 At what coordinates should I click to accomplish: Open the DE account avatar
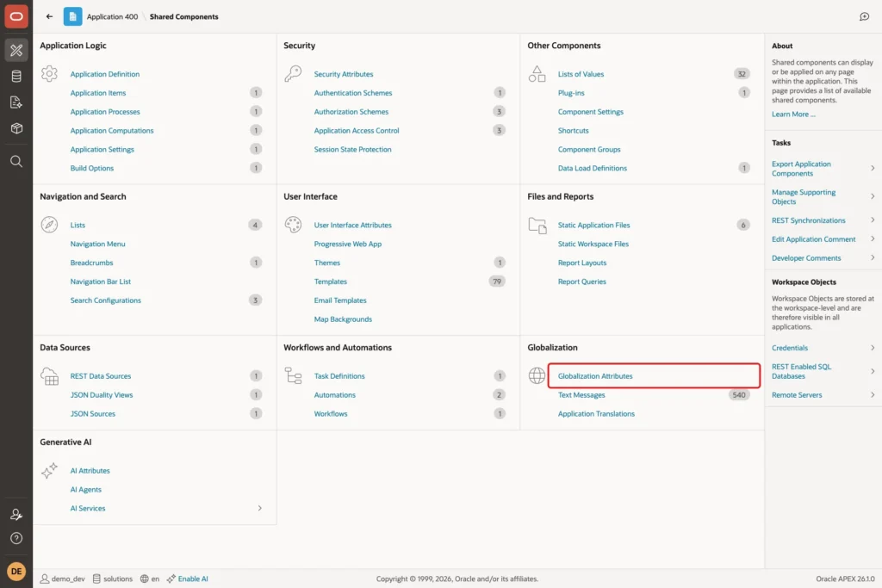tap(16, 571)
